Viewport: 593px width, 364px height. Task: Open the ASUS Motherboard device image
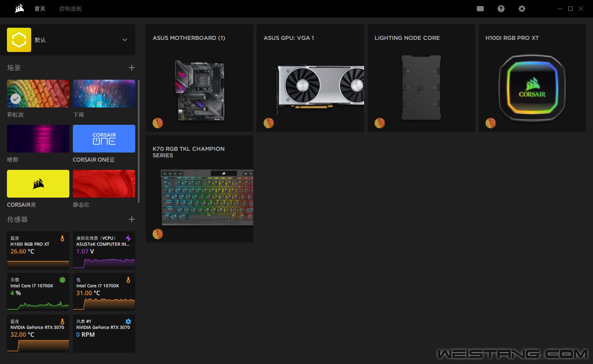200,90
